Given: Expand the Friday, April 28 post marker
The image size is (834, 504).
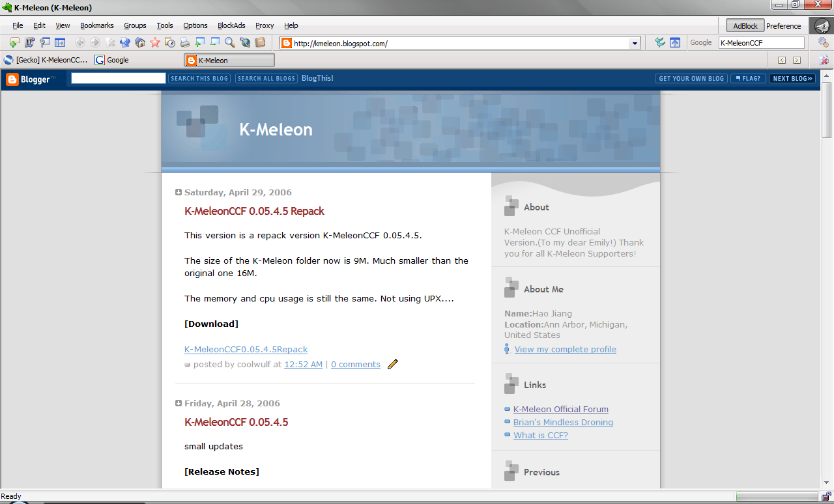Looking at the screenshot, I should click(178, 402).
